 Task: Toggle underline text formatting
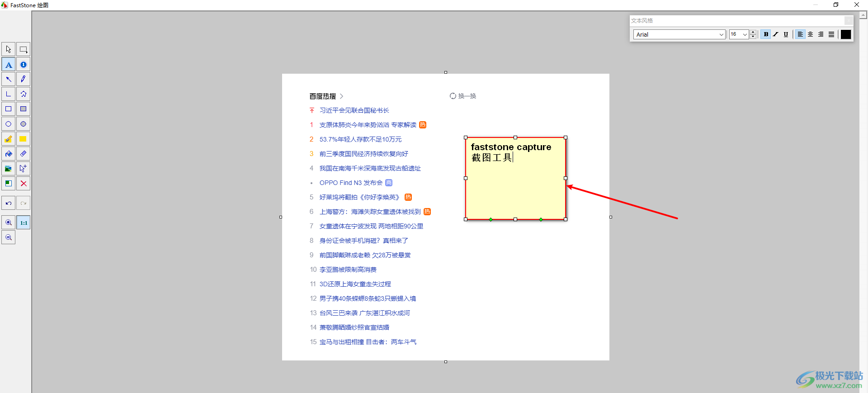pos(786,34)
